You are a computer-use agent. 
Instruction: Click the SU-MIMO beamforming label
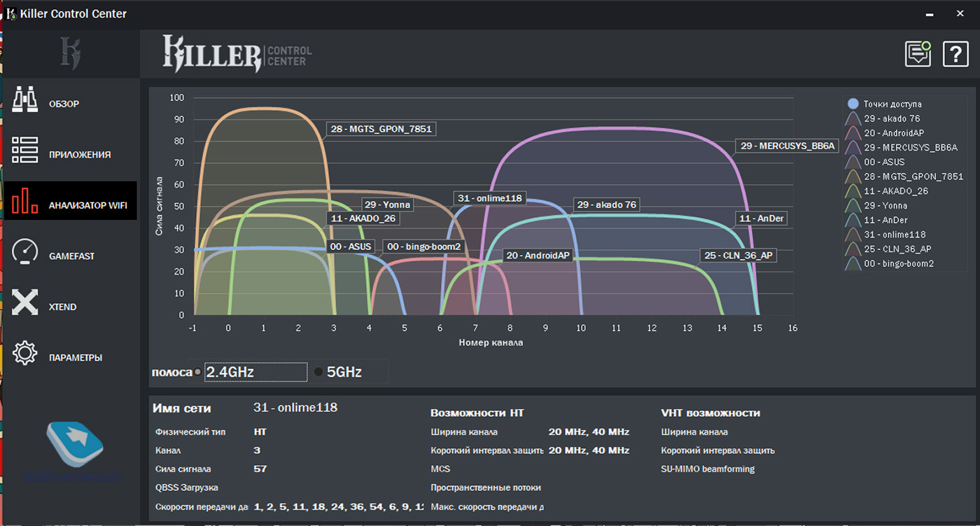(x=708, y=469)
